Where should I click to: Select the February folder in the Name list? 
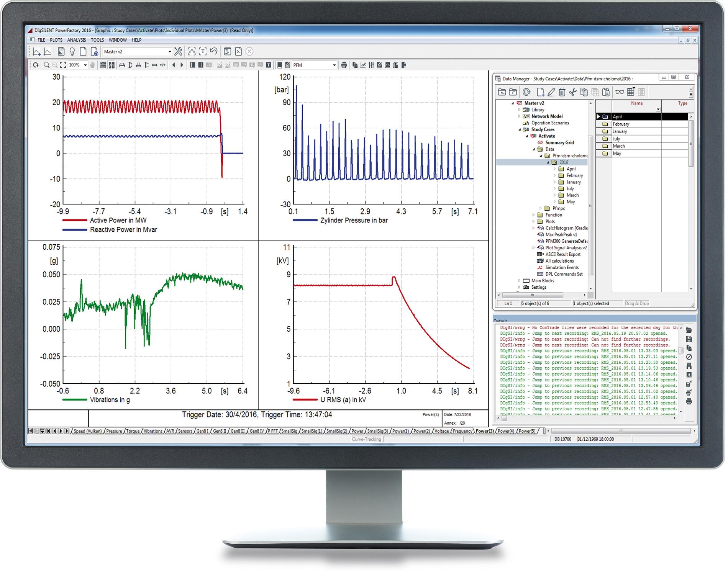point(621,124)
